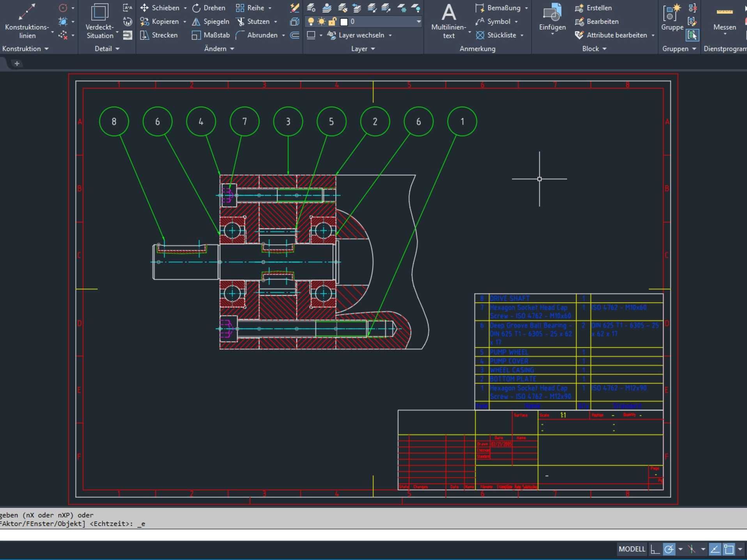The image size is (747, 560).
Task: Click the 3D box icon in Ändern
Action: 295,21
